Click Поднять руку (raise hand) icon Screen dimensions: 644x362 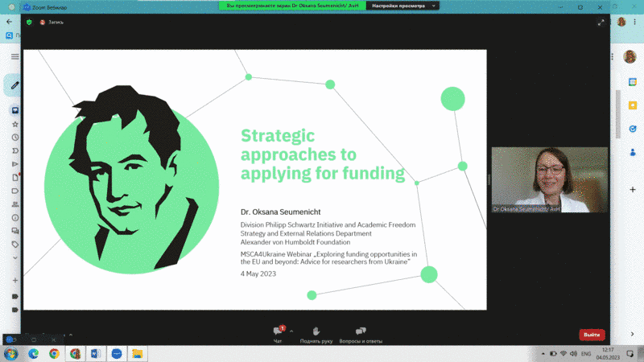pos(316,331)
